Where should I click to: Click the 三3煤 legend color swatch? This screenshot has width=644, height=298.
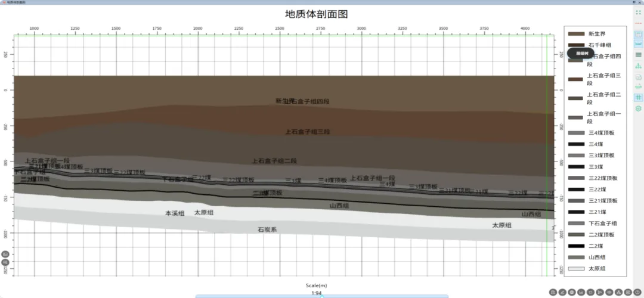[x=576, y=167]
